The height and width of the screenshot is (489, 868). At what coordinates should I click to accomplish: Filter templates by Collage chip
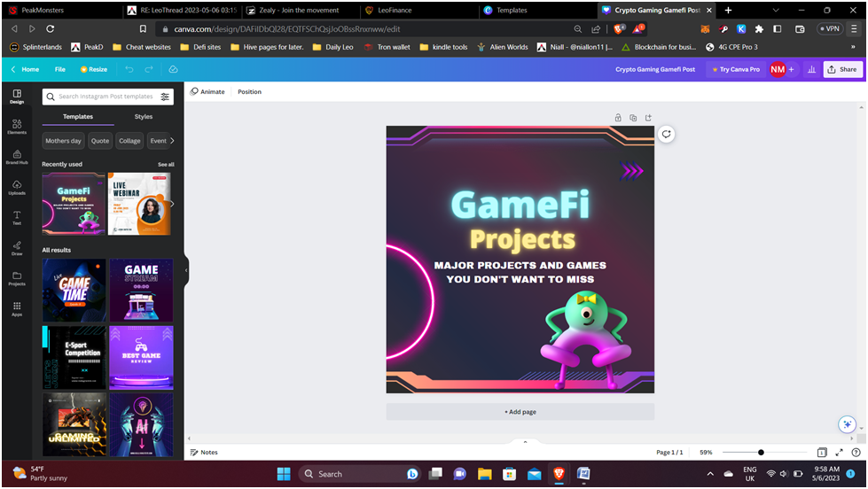[x=129, y=141]
